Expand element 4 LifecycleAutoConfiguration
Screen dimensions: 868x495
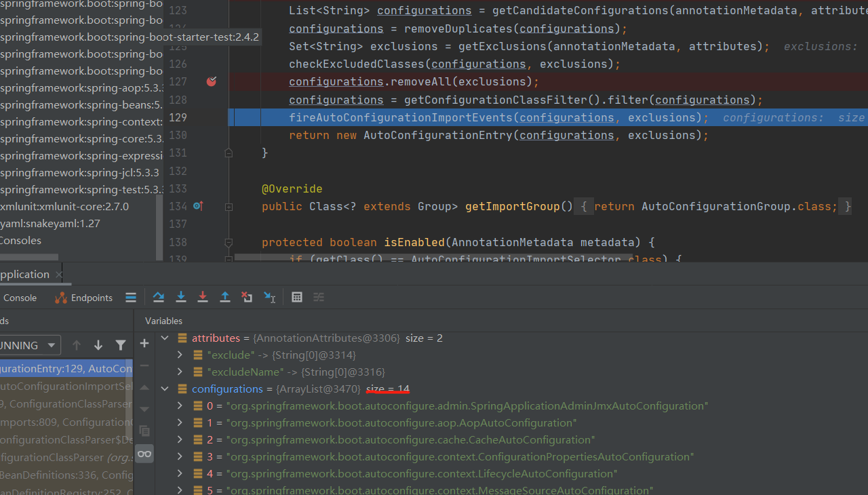(x=180, y=473)
